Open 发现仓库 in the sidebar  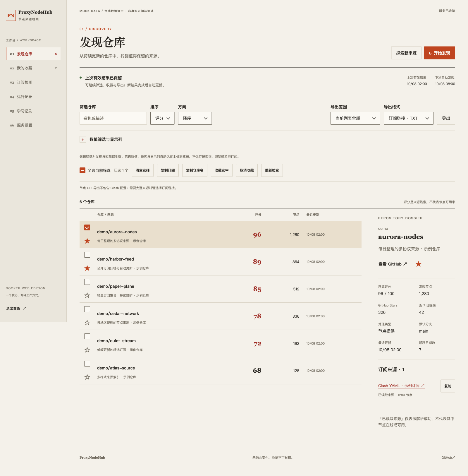(x=33, y=54)
